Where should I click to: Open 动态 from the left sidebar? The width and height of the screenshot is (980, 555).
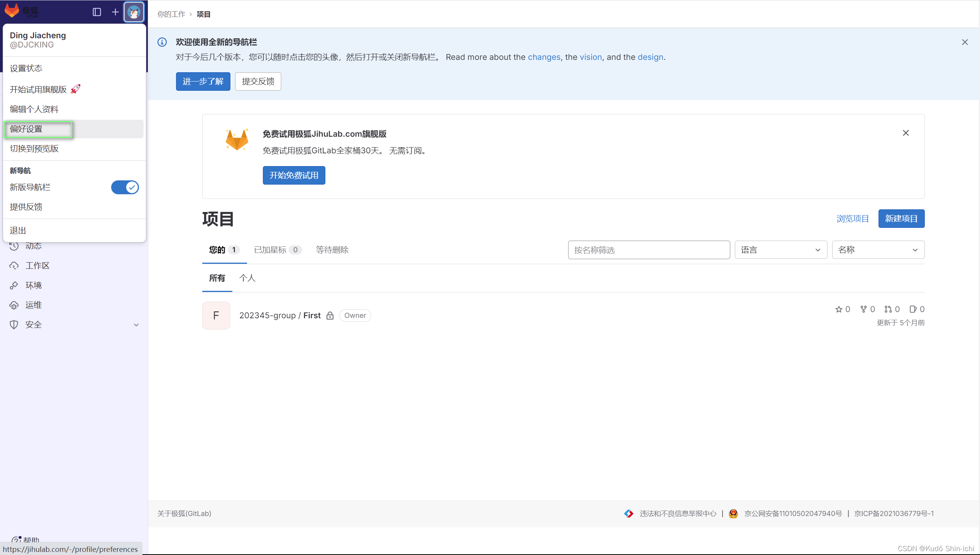pos(34,246)
